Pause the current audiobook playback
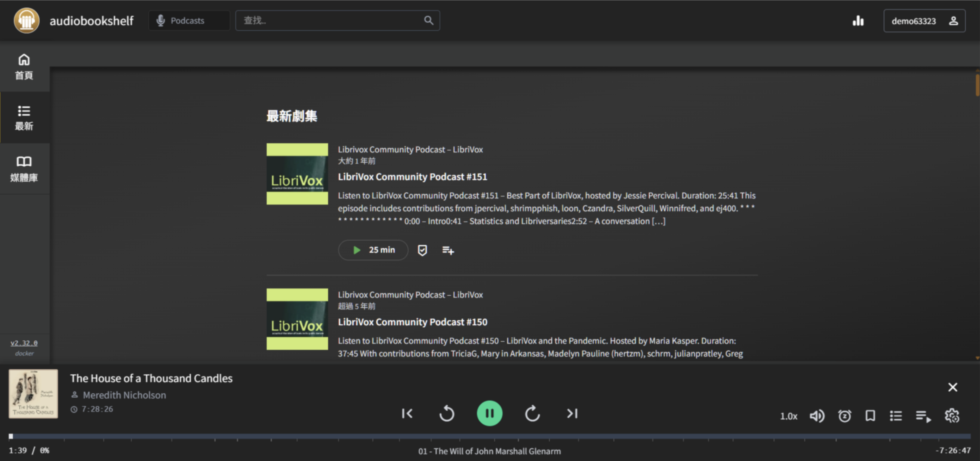The width and height of the screenshot is (980, 461). [x=489, y=413]
